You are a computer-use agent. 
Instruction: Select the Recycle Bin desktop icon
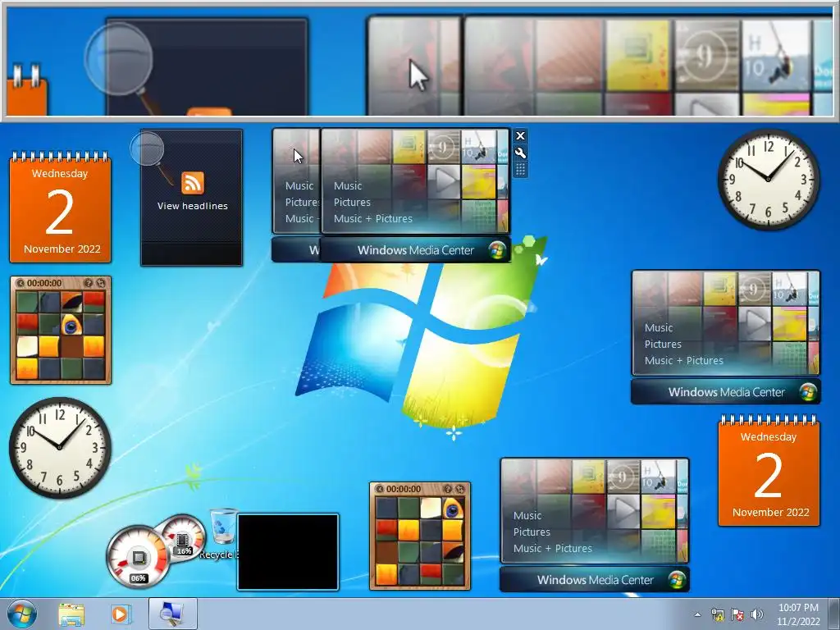(x=222, y=533)
